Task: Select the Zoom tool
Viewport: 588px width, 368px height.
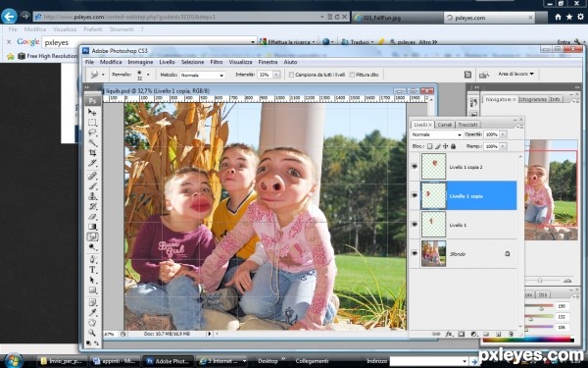Action: 92,333
